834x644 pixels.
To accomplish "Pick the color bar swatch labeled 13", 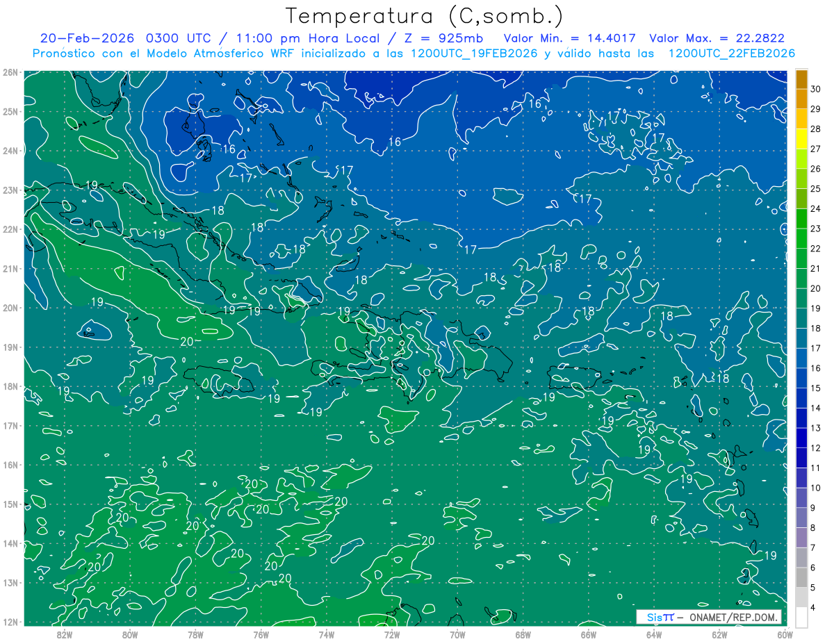I will [x=802, y=418].
